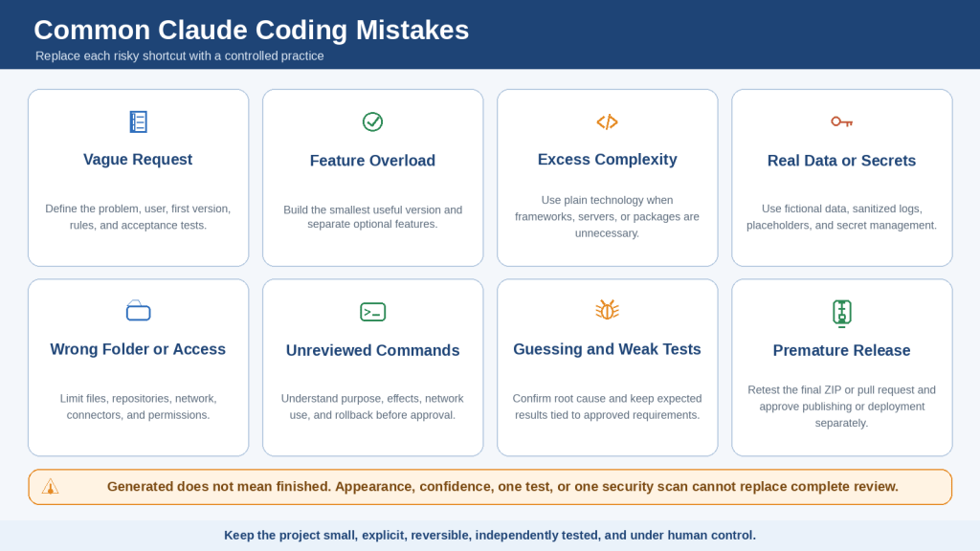Click the terminal prompt icon
The image size is (980, 551).
[x=372, y=312]
